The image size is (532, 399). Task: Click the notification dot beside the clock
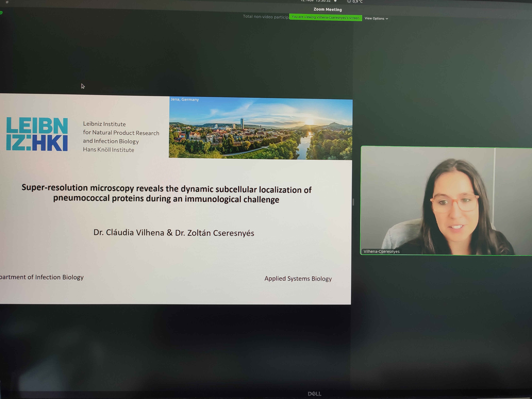pyautogui.click(x=335, y=1)
